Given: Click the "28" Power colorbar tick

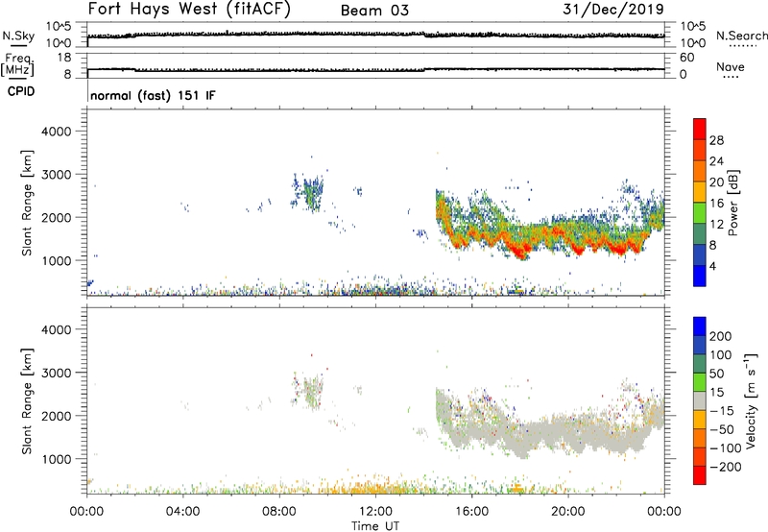Looking at the screenshot, I should 716,140.
